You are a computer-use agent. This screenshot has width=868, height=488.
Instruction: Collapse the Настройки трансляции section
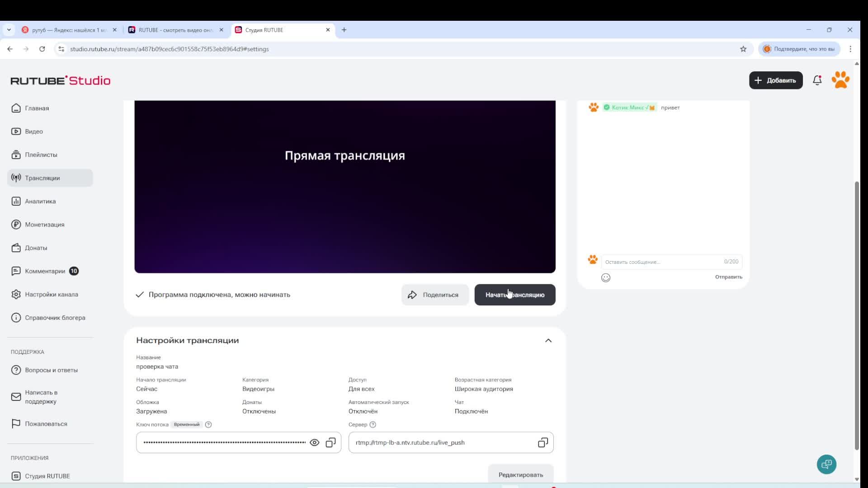(548, 341)
